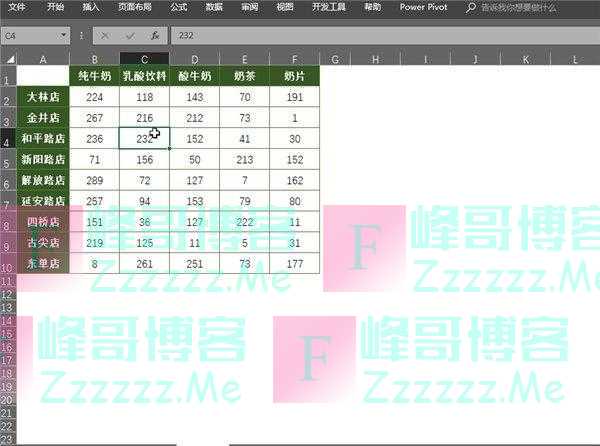Click the Insert Function fx icon

[155, 35]
